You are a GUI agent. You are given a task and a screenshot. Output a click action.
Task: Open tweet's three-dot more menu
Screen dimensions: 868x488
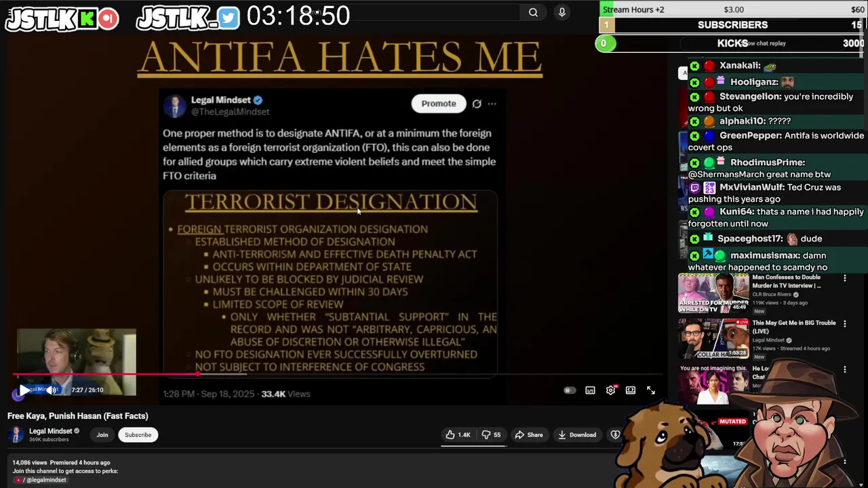click(492, 104)
